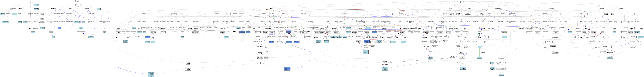This screenshot has height=77, width=644.
Task: Click the 'intracellular signal transduction' node
Action: tap(348, 32)
